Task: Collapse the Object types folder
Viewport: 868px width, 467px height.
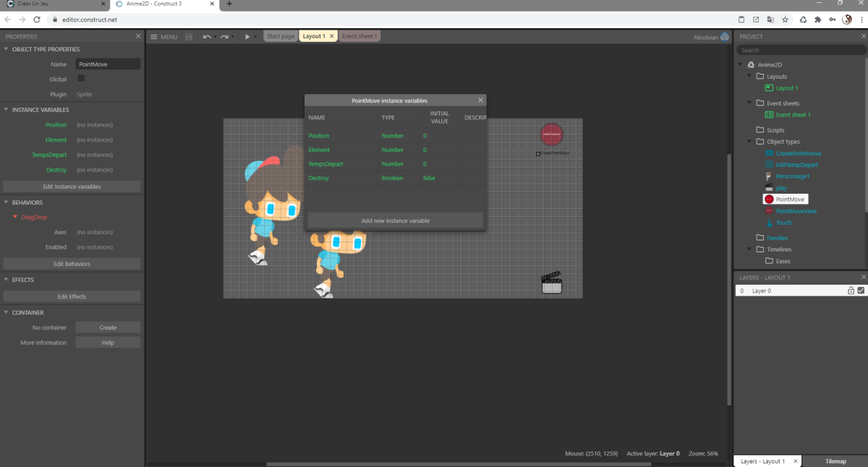Action: [749, 142]
